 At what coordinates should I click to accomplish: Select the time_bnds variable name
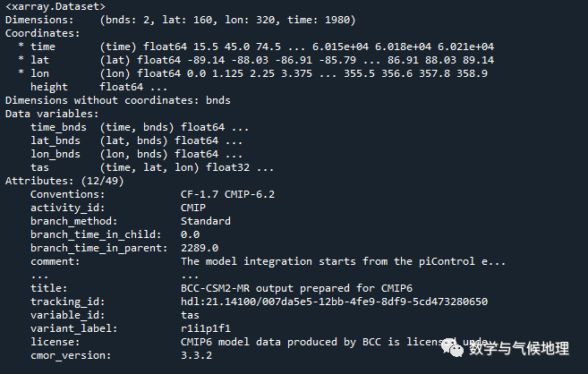[x=57, y=127]
